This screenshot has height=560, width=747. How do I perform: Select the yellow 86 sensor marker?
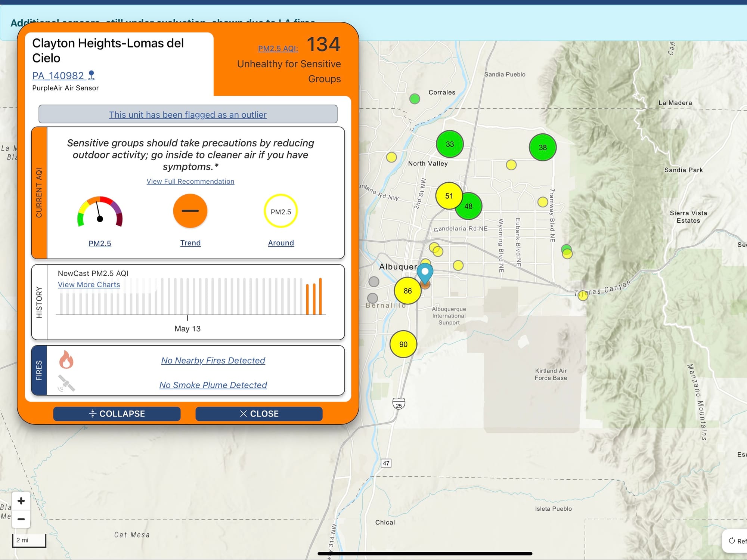407,291
